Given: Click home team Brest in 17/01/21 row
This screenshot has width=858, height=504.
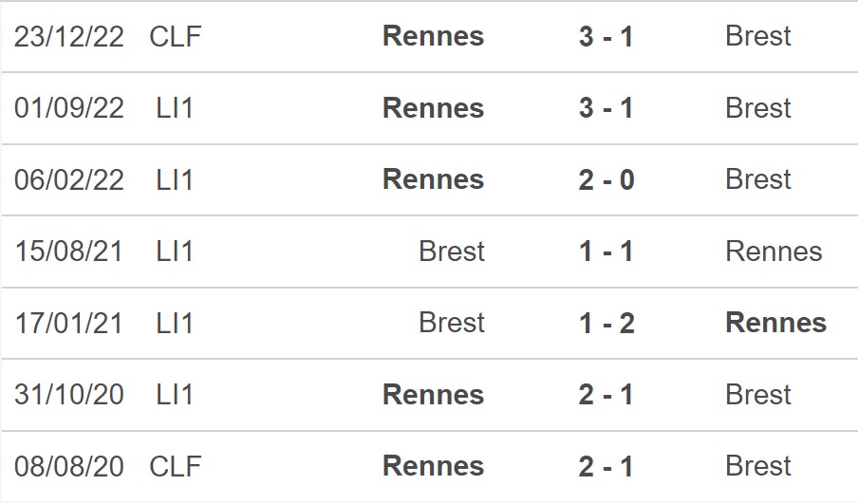Looking at the screenshot, I should [x=452, y=323].
